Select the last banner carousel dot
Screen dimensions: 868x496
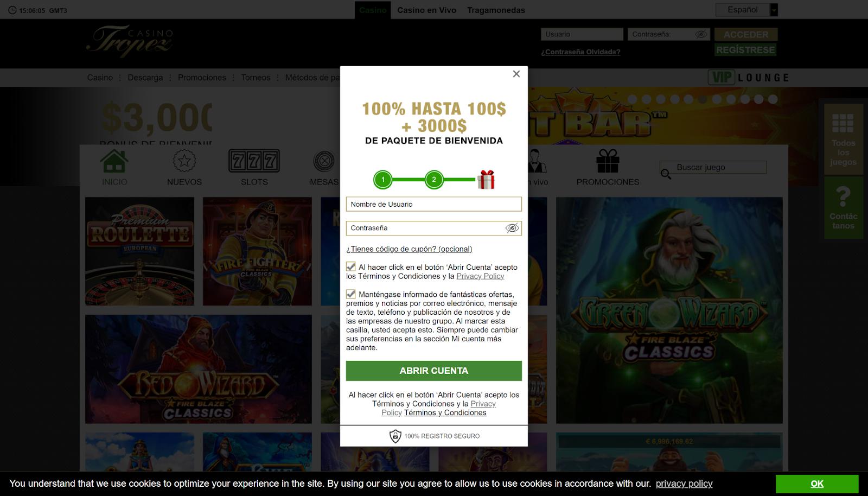(773, 99)
